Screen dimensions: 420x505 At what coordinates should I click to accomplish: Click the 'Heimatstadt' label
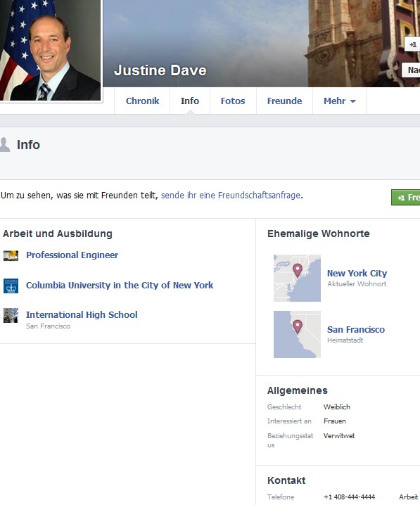[x=345, y=340]
